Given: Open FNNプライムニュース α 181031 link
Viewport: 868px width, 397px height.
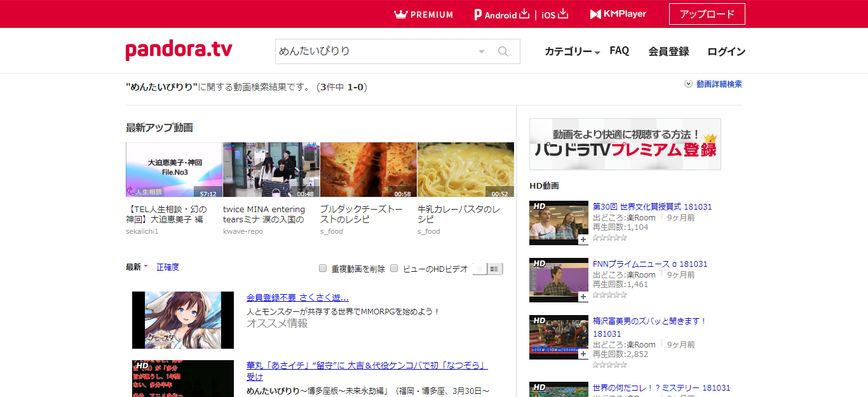Looking at the screenshot, I should [650, 264].
